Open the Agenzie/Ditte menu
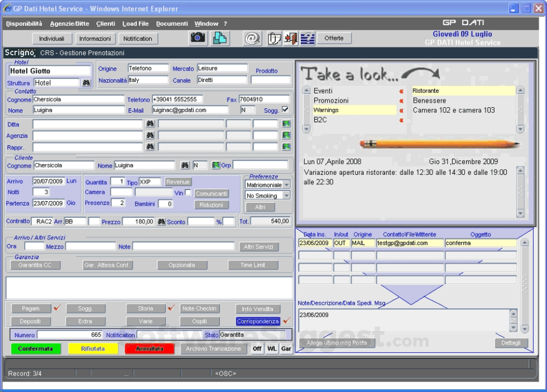The width and height of the screenshot is (547, 392). click(70, 23)
